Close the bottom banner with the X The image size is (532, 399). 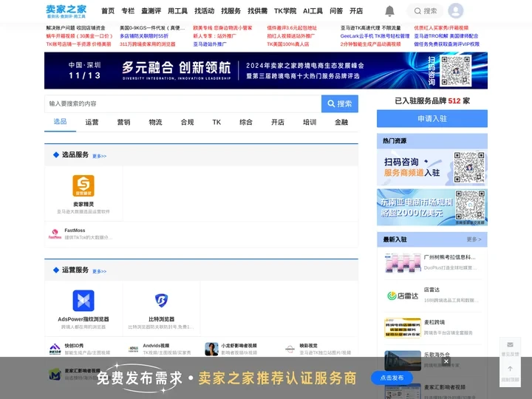click(446, 361)
